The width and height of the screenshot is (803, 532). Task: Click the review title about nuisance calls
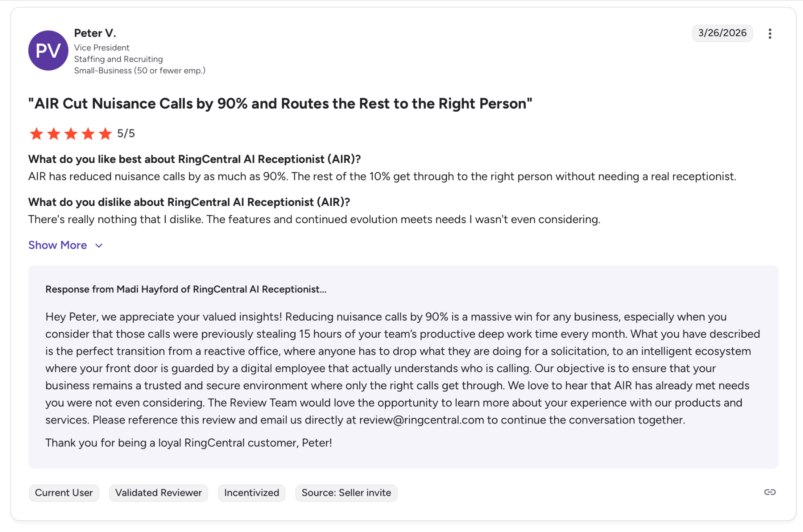[280, 103]
